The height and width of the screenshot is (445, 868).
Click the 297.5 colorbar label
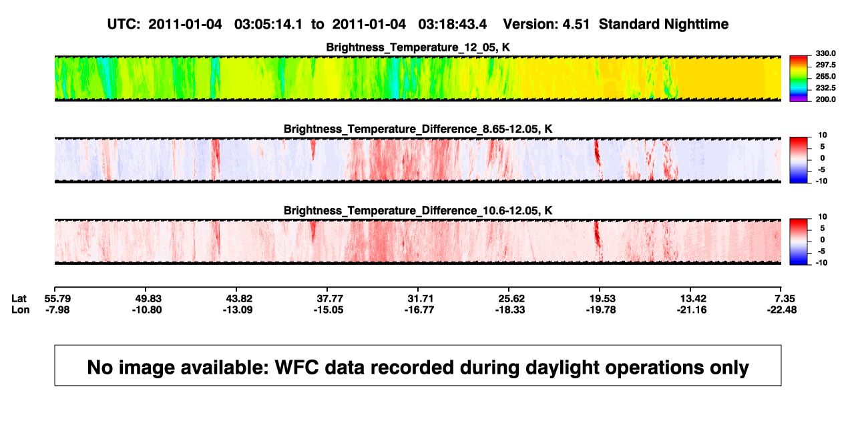coord(826,65)
